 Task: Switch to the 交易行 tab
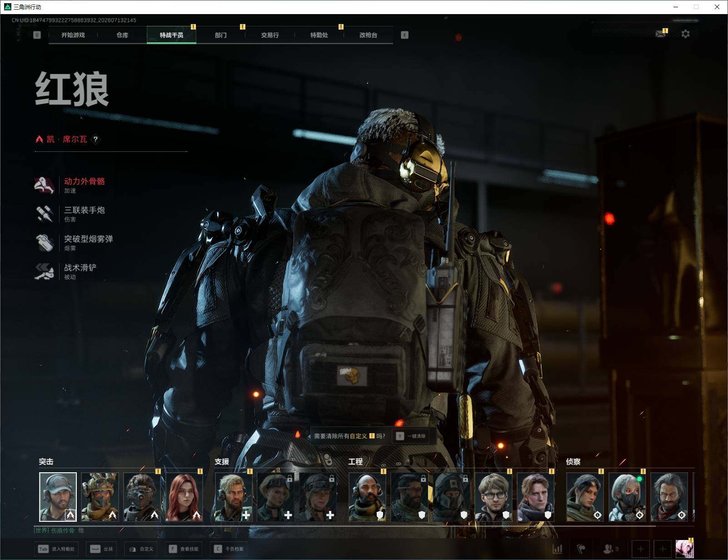(270, 35)
